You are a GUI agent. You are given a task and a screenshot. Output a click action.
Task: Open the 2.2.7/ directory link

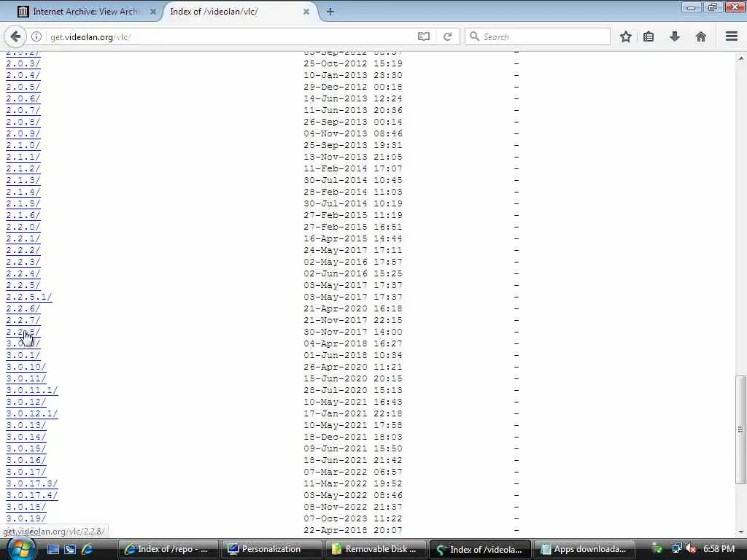tap(23, 320)
